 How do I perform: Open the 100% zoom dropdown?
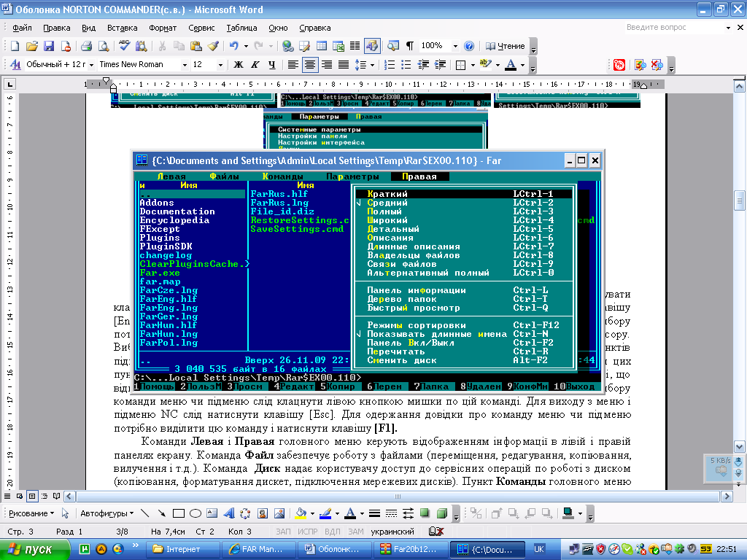[x=455, y=46]
